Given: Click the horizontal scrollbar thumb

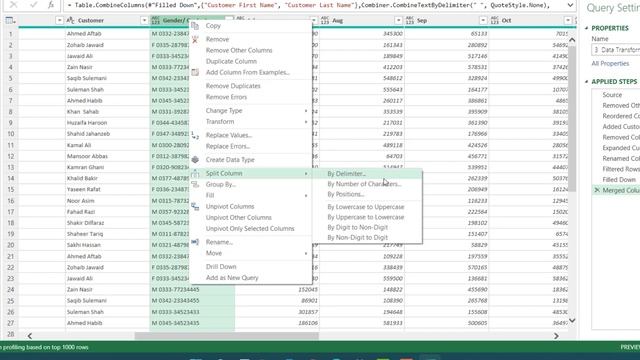Looking at the screenshot, I should click(x=227, y=336).
